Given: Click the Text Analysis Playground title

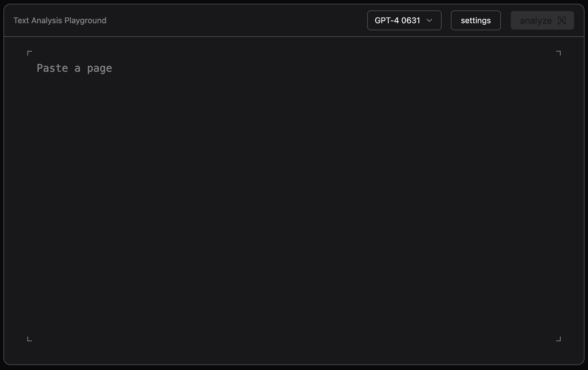Looking at the screenshot, I should (60, 20).
